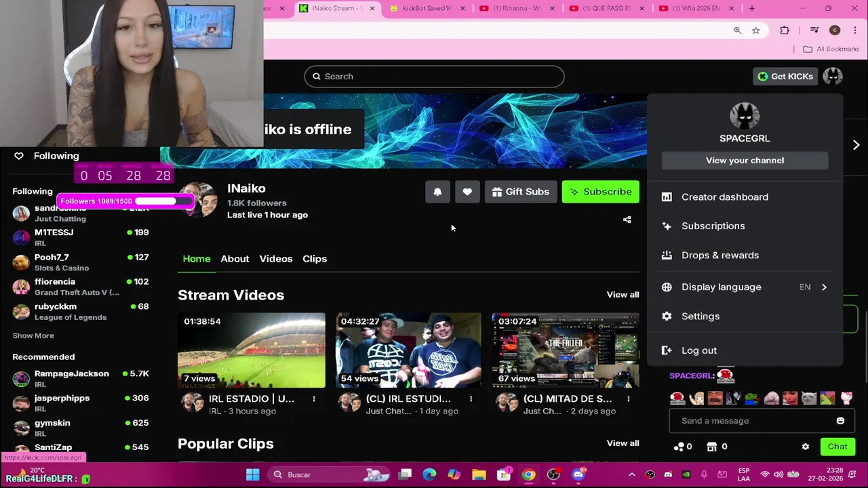Open gymskin in Recommended list
Viewport: 868px width, 488px height.
81,428
